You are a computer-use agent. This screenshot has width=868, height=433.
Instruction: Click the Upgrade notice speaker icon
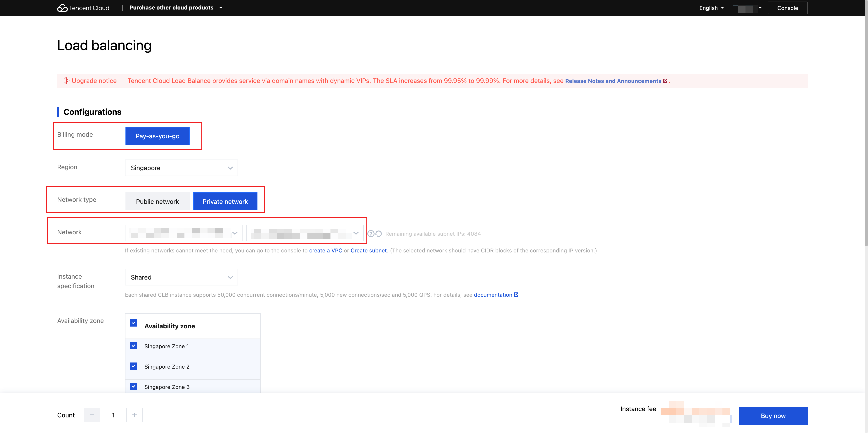[66, 80]
